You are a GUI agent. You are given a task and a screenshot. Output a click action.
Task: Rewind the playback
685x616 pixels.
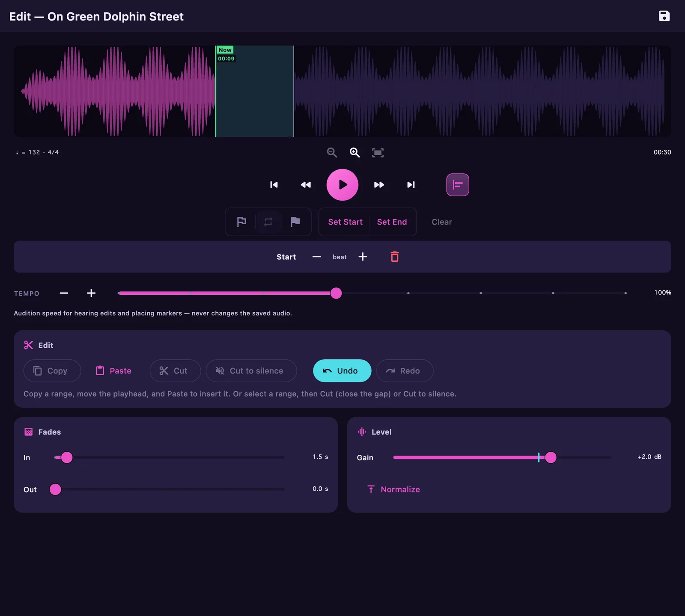click(306, 185)
